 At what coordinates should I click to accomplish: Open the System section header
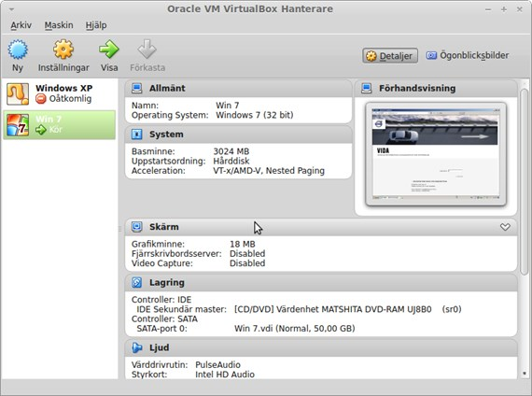239,134
